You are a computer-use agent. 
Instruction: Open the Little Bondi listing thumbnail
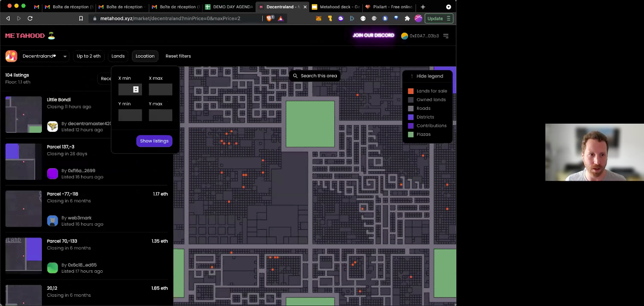pyautogui.click(x=24, y=115)
